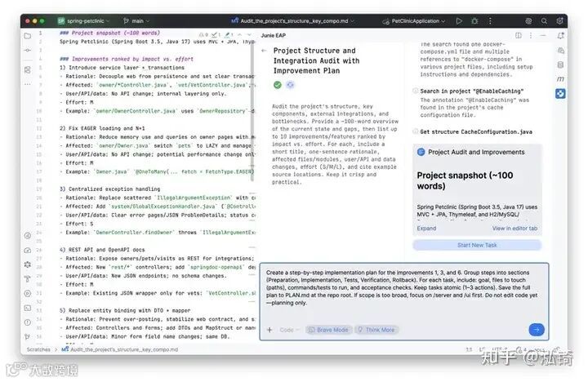This screenshot has width=588, height=382.
Task: Open the Terminal tool window icon
Action: tap(28, 308)
